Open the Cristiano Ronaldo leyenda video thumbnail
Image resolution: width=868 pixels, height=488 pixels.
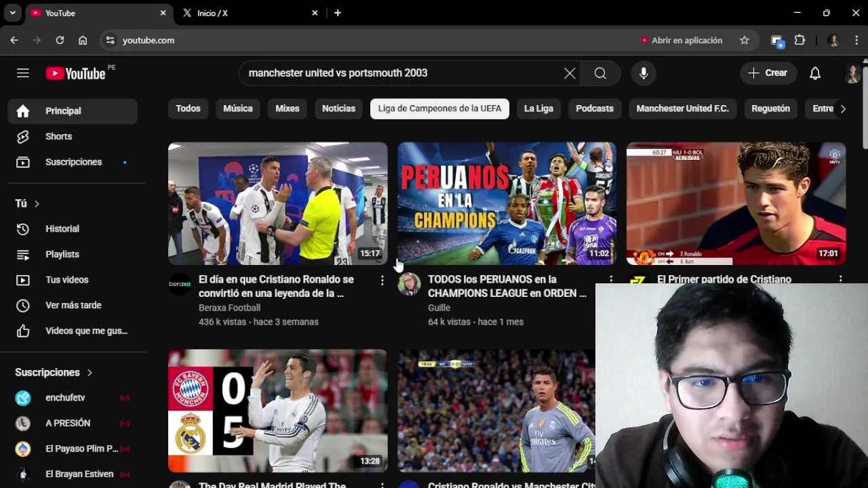[278, 203]
